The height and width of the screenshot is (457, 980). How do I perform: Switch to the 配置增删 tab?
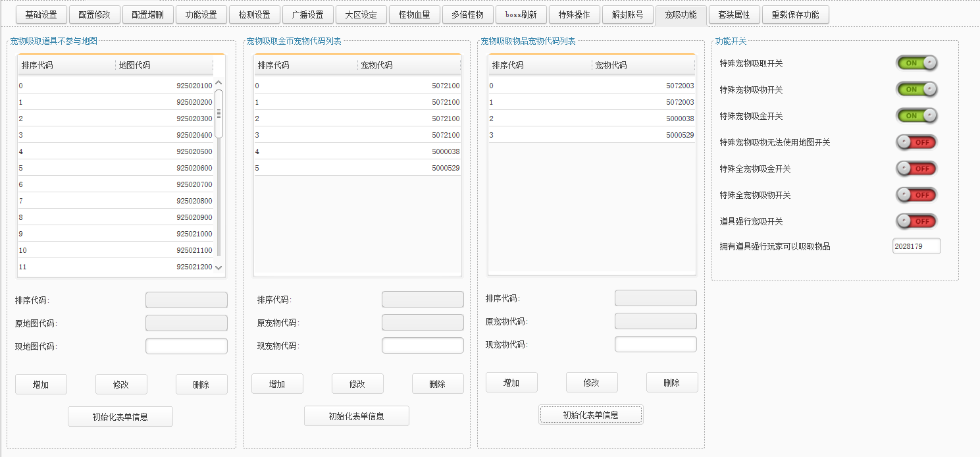point(147,14)
